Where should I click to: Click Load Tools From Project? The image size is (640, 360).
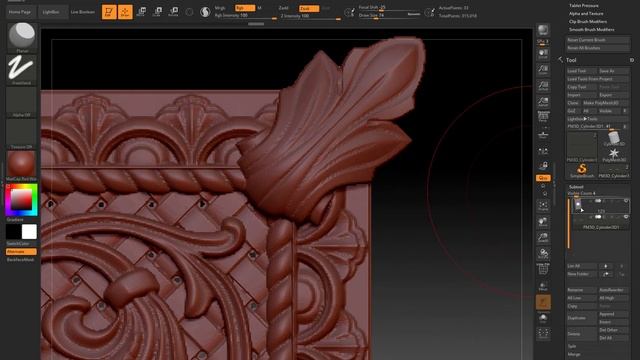(x=598, y=79)
